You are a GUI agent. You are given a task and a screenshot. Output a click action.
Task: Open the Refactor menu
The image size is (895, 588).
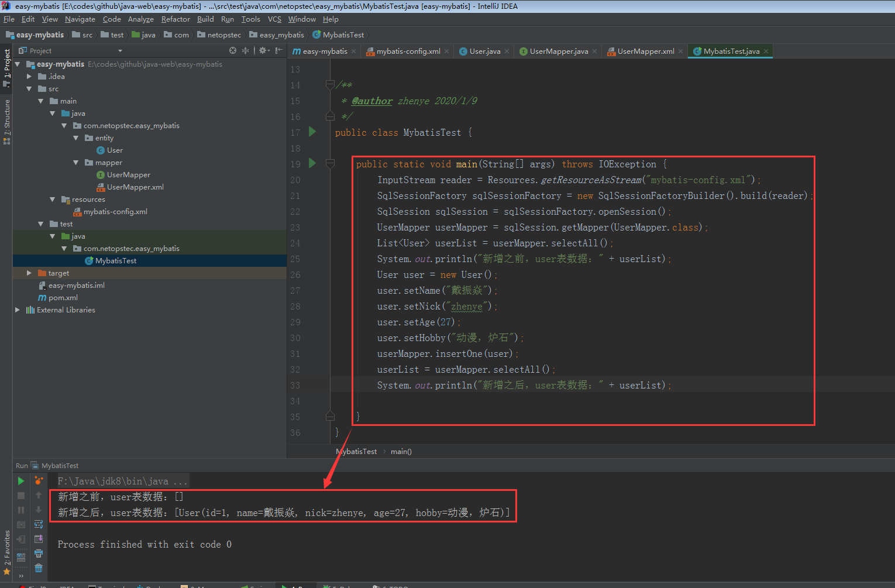[x=175, y=19]
